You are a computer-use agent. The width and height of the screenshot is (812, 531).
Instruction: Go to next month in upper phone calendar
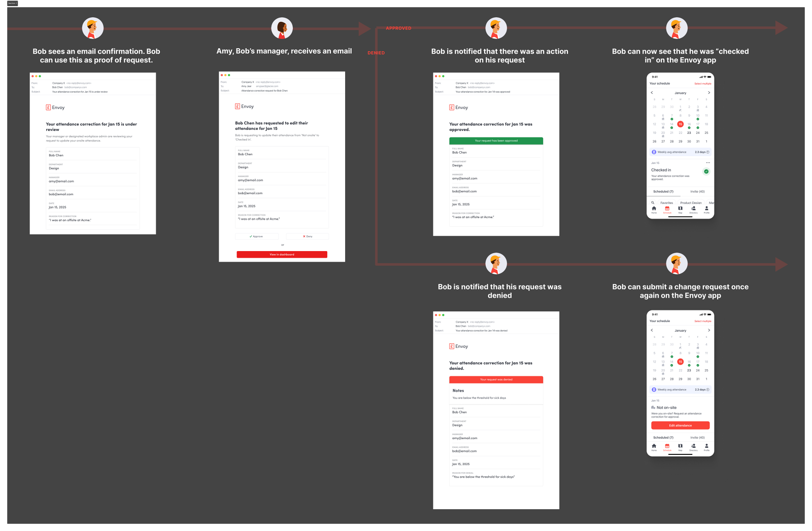709,93
